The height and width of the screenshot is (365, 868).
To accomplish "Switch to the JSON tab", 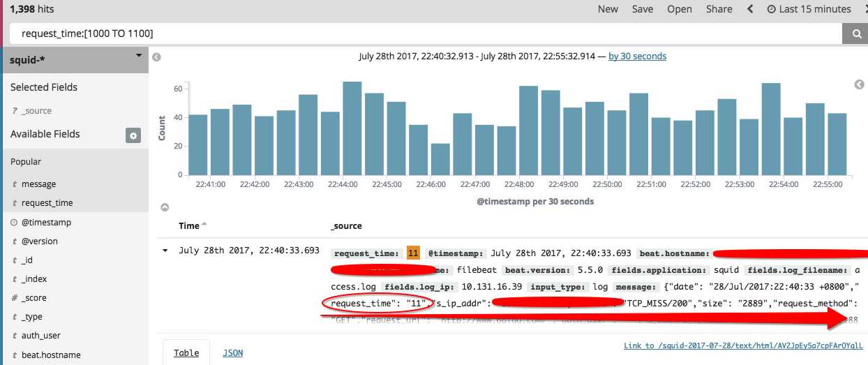I will tap(233, 352).
